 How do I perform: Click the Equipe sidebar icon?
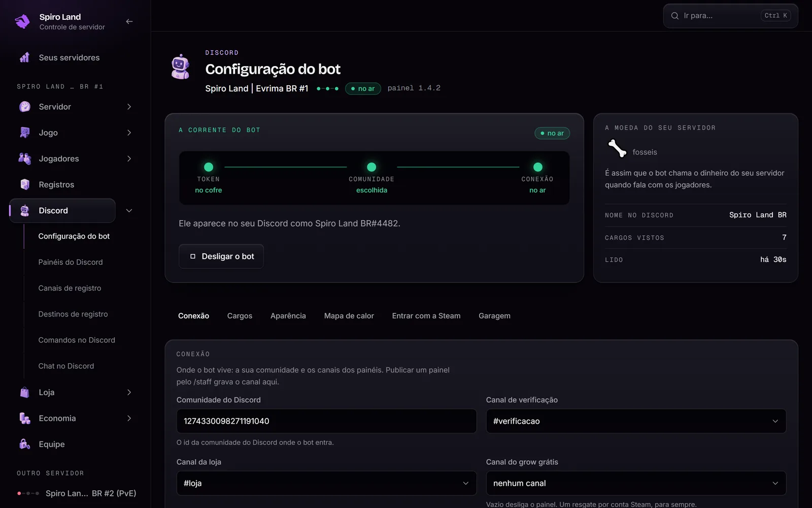click(24, 444)
